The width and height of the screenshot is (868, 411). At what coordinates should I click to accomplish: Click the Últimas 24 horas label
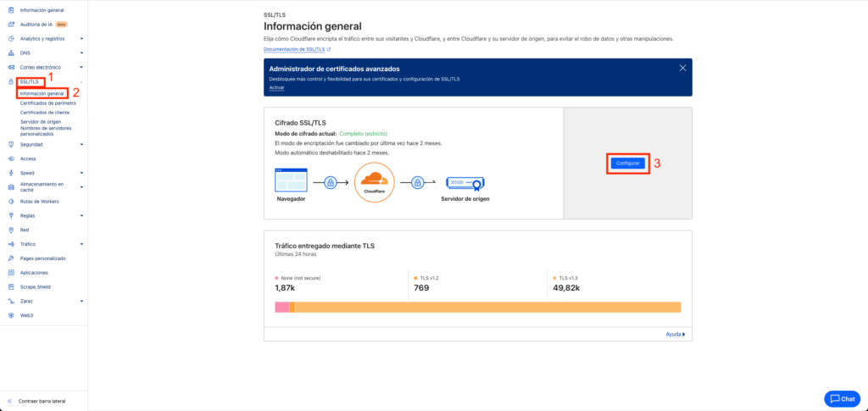tap(296, 254)
